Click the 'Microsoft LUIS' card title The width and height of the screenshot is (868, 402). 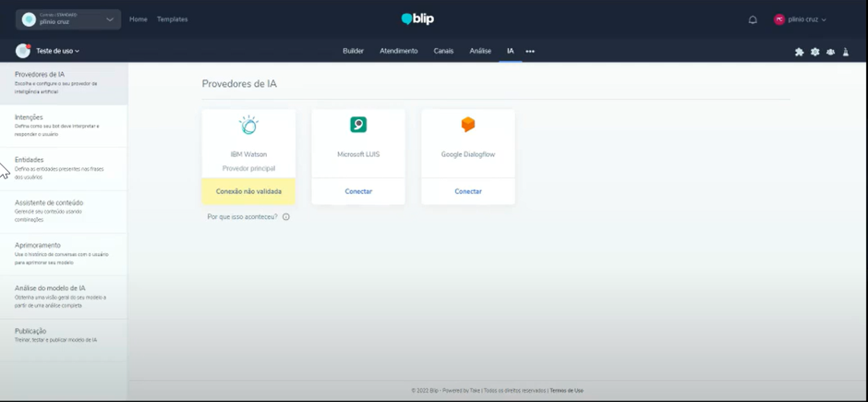click(x=358, y=154)
